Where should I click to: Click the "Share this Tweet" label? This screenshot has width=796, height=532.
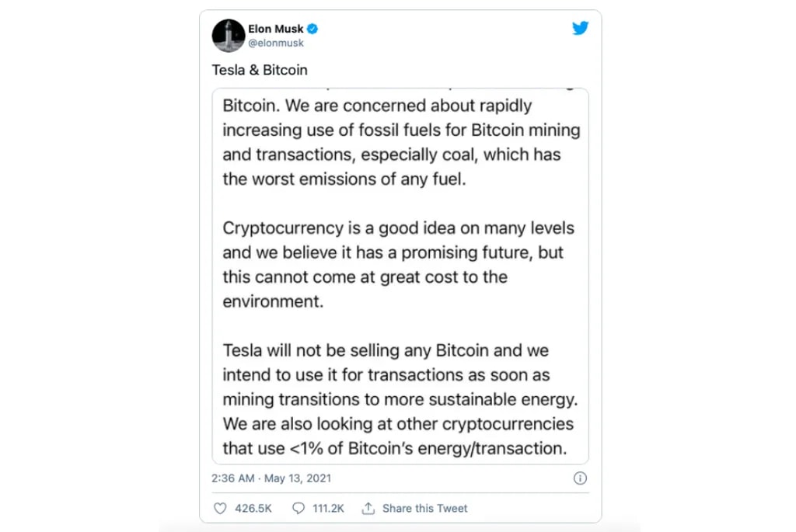(425, 509)
